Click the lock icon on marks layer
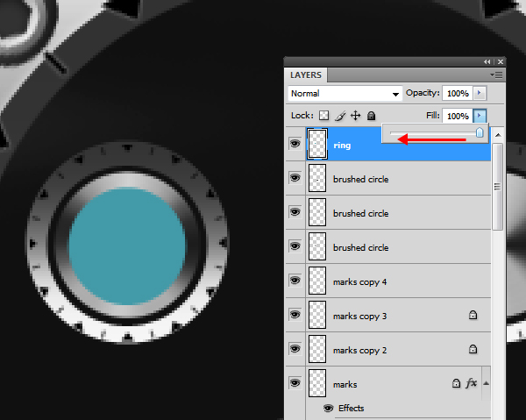Screen dimensions: 526x420 456,383
